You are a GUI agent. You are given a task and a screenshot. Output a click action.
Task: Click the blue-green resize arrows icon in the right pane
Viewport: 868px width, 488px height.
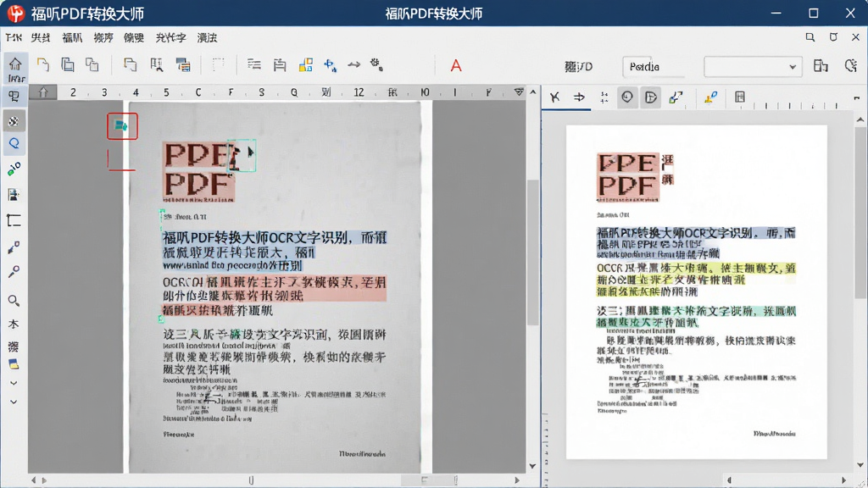click(x=676, y=97)
